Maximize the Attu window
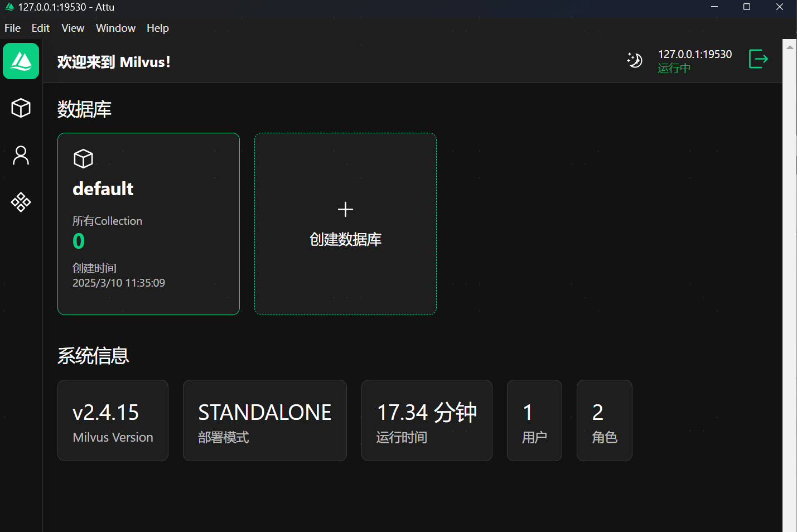The width and height of the screenshot is (797, 532). [x=747, y=7]
